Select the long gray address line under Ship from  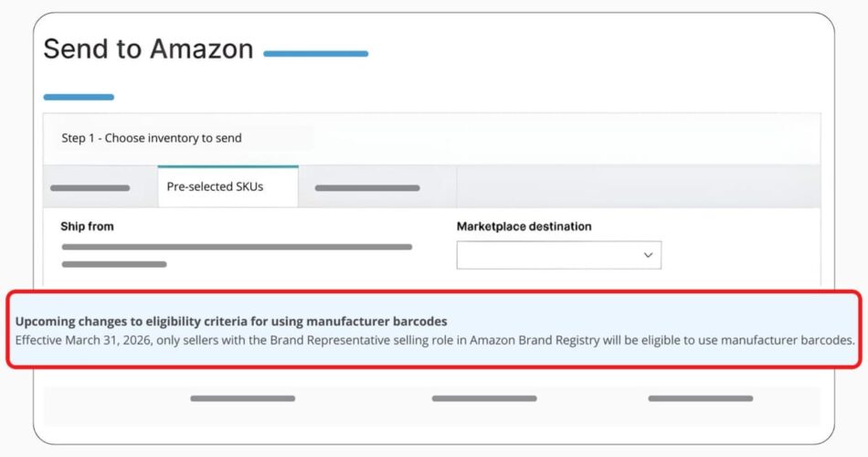coord(237,247)
